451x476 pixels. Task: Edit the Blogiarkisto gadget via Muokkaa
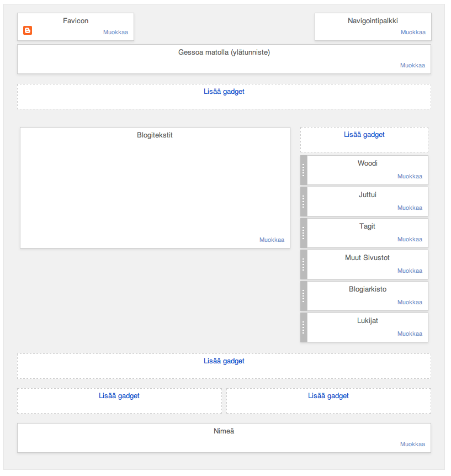pos(410,302)
